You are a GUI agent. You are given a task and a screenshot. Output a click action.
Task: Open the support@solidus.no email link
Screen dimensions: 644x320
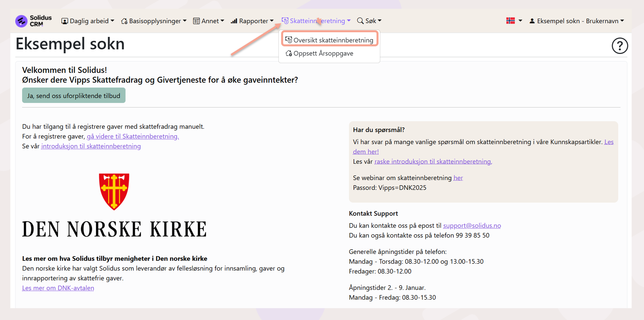point(472,226)
